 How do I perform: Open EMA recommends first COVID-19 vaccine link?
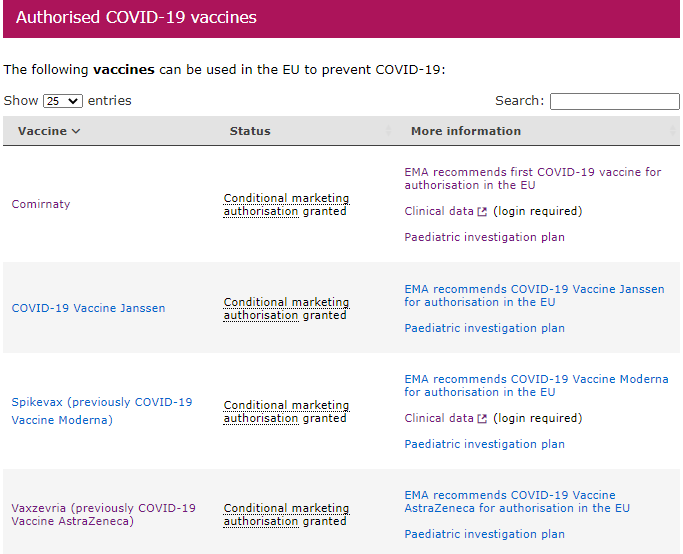533,179
